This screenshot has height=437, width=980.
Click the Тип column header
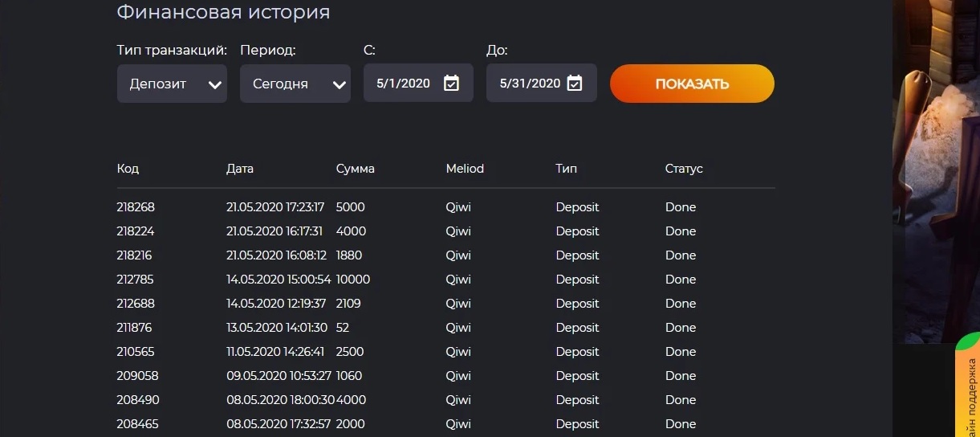pyautogui.click(x=566, y=169)
